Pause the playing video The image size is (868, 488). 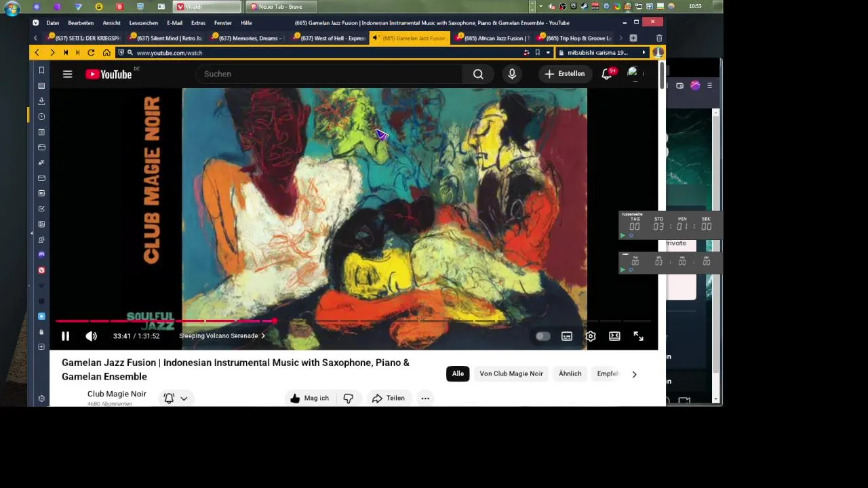(65, 336)
